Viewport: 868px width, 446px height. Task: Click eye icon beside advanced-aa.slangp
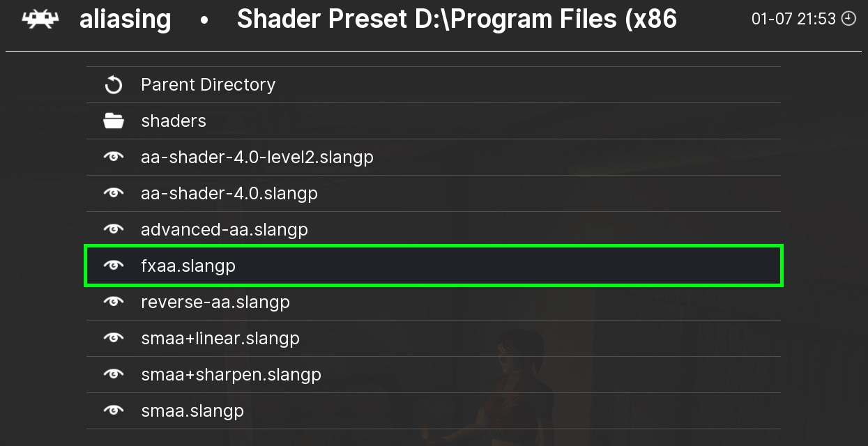[113, 230]
